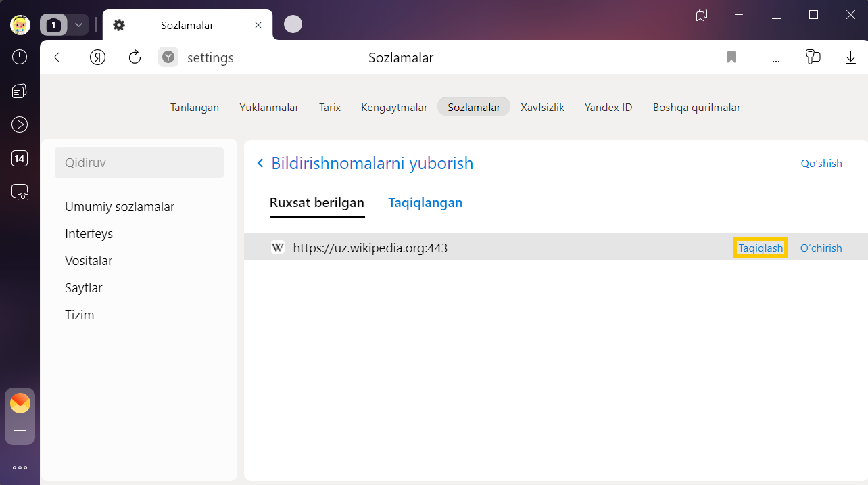The height and width of the screenshot is (485, 868).
Task: Open history clock icon in sidebar
Action: click(x=20, y=57)
